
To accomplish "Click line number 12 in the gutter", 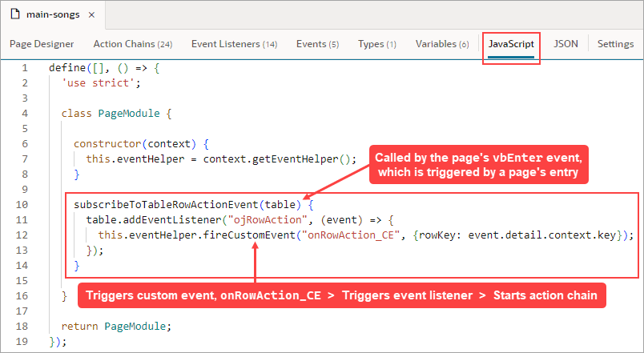I will 22,235.
